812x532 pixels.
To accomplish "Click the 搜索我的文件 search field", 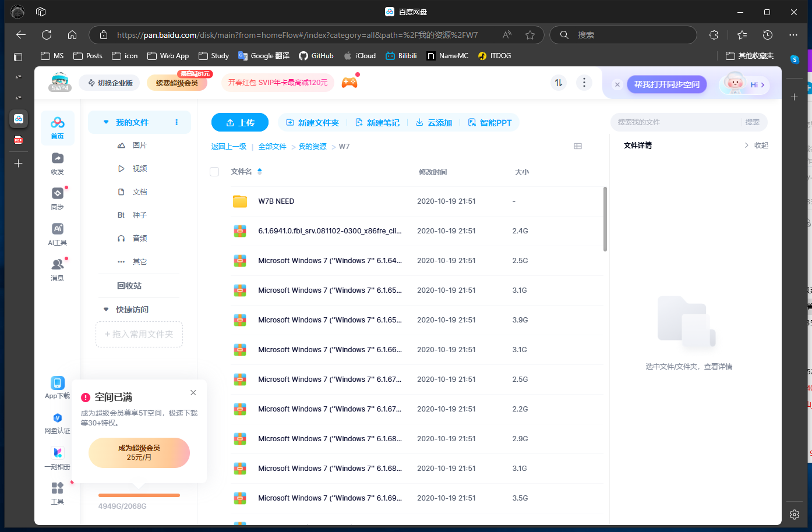I will point(676,122).
